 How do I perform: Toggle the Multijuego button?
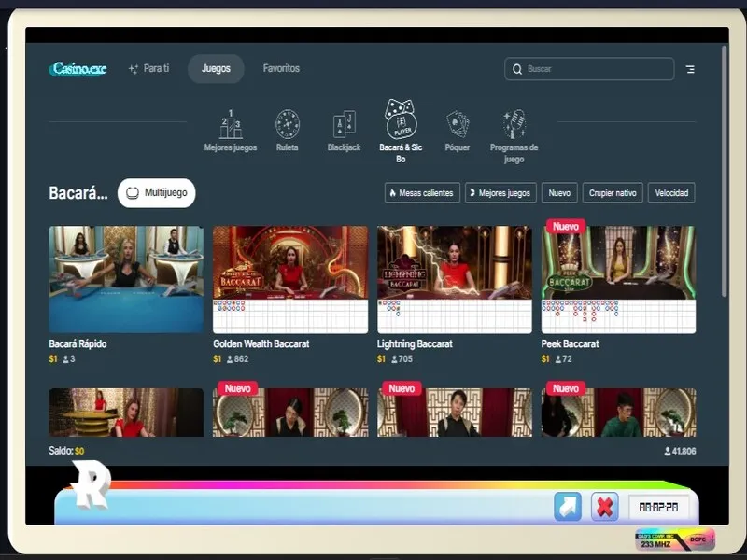point(157,193)
